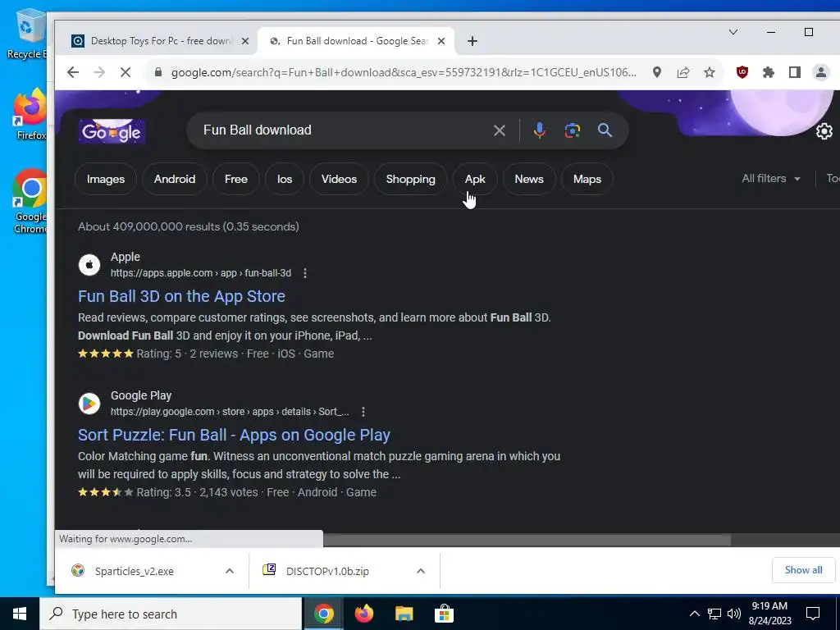Expand the All filters dropdown

(x=771, y=178)
